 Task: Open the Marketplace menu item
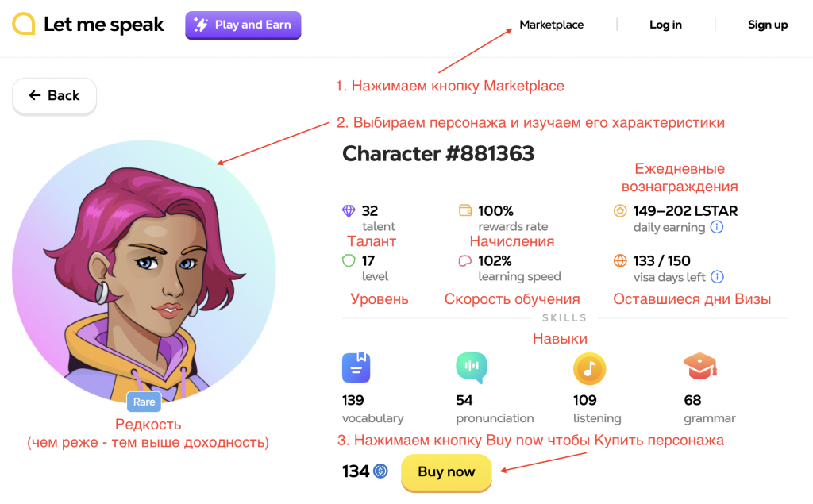[x=551, y=25]
